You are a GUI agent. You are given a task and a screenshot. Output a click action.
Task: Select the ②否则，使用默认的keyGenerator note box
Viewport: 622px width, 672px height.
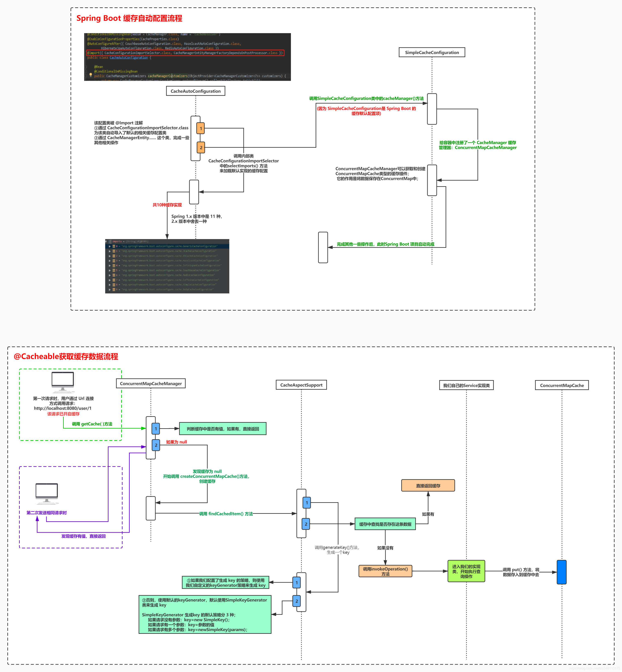[205, 614]
